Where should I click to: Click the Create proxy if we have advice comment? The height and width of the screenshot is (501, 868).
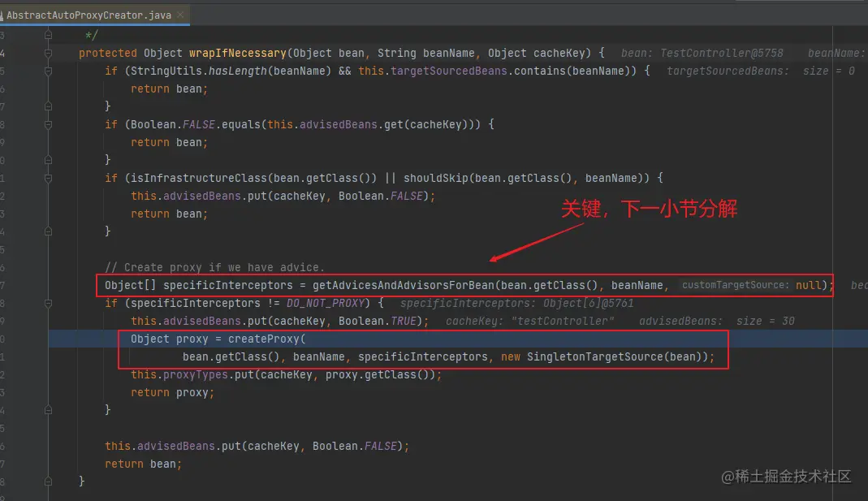215,267
